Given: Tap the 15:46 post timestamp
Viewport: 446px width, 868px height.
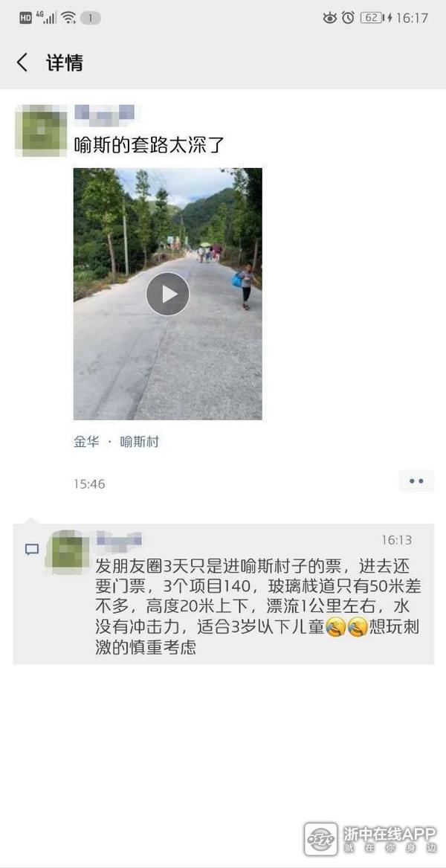Looking at the screenshot, I should [89, 483].
